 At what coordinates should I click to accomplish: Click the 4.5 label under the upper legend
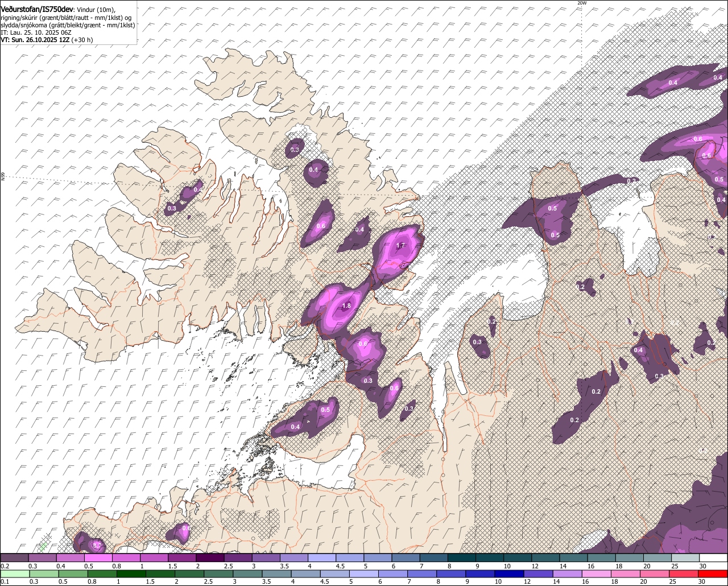[x=341, y=566]
